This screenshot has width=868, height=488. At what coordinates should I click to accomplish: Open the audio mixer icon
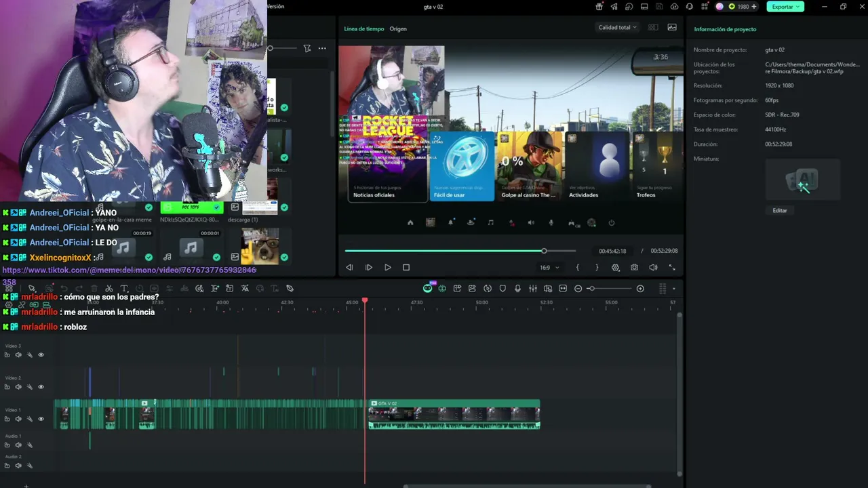click(x=532, y=289)
